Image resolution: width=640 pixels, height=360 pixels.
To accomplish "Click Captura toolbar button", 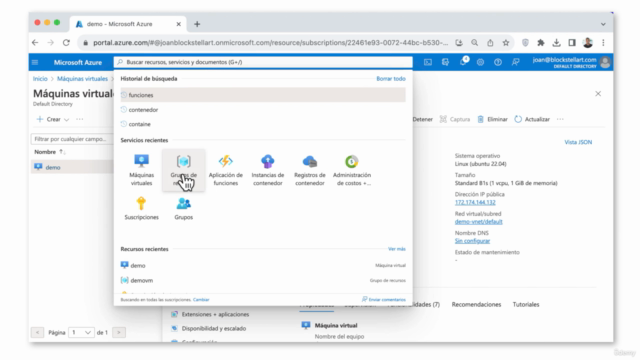I will (x=455, y=119).
